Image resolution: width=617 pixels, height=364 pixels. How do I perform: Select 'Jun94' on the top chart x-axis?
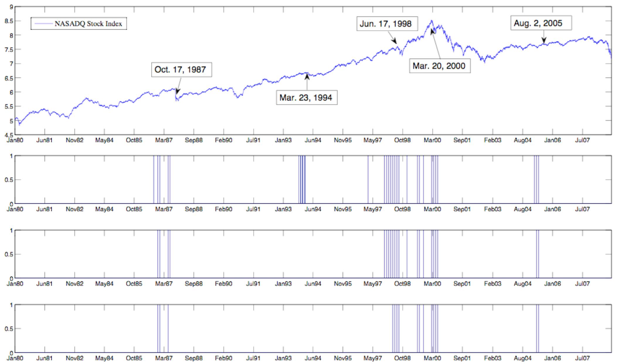point(313,140)
